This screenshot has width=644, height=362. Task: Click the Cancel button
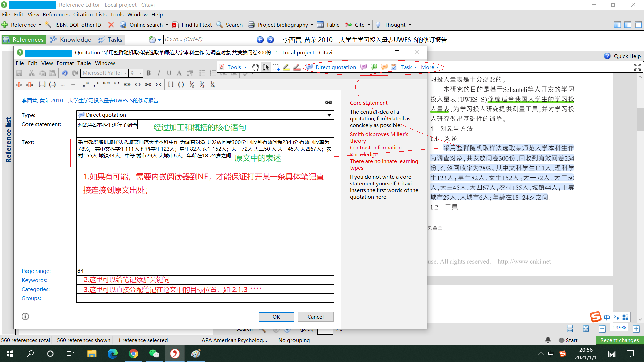tap(316, 317)
